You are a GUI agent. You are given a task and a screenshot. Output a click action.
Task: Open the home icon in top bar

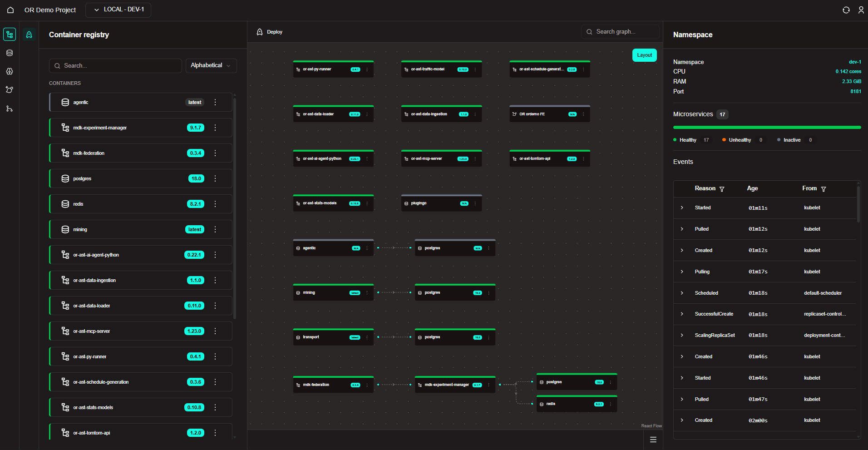10,10
